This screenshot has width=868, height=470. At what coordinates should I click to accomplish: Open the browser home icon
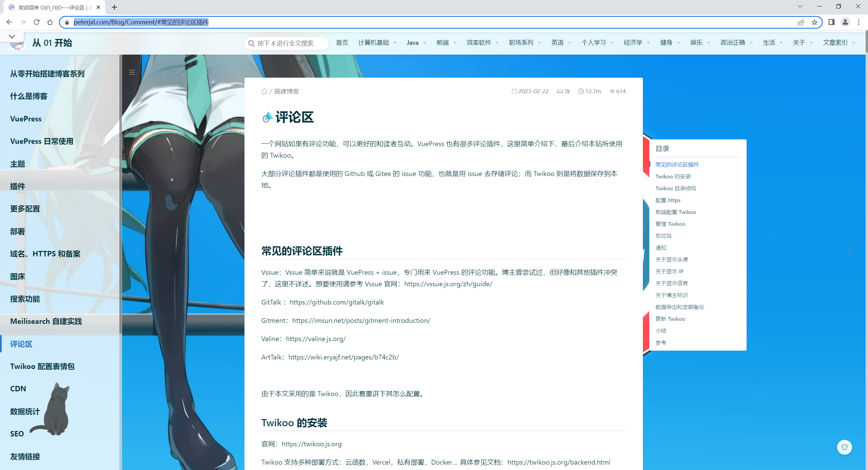(x=50, y=22)
